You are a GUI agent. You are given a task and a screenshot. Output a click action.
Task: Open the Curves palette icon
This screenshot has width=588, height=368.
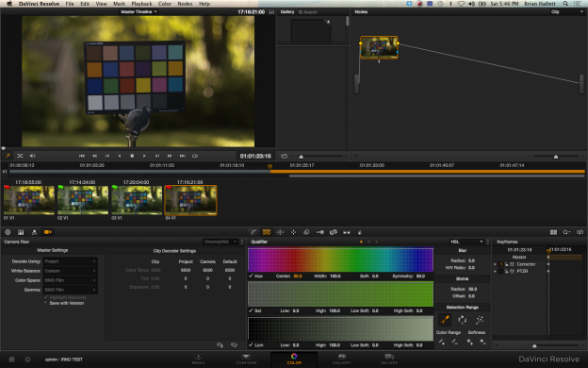coord(253,232)
